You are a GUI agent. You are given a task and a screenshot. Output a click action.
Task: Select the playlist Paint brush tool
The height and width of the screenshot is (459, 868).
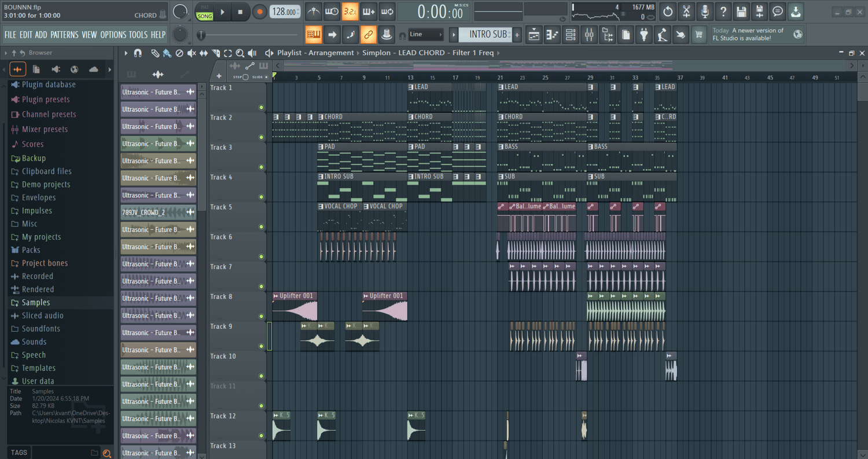[167, 53]
